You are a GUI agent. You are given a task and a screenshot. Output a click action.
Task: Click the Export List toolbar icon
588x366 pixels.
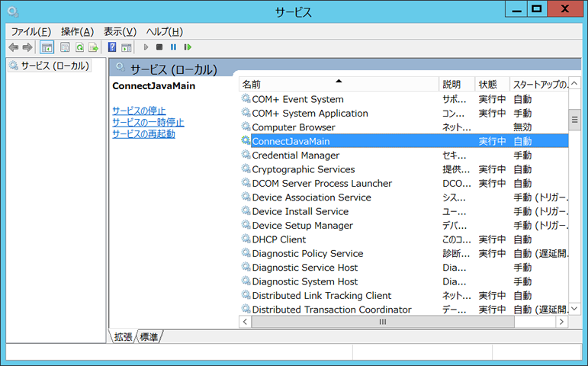[x=93, y=47]
